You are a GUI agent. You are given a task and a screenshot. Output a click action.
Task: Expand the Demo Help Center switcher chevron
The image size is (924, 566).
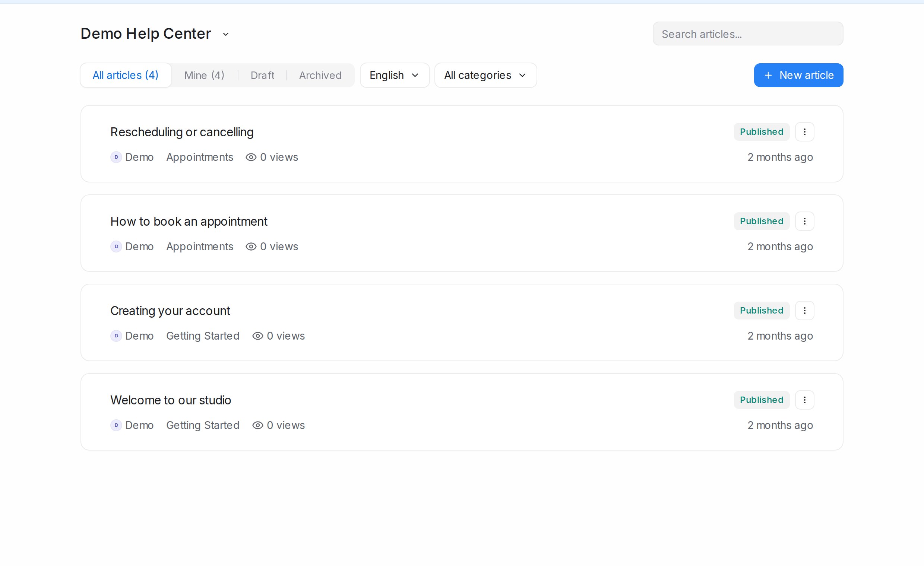click(x=226, y=34)
